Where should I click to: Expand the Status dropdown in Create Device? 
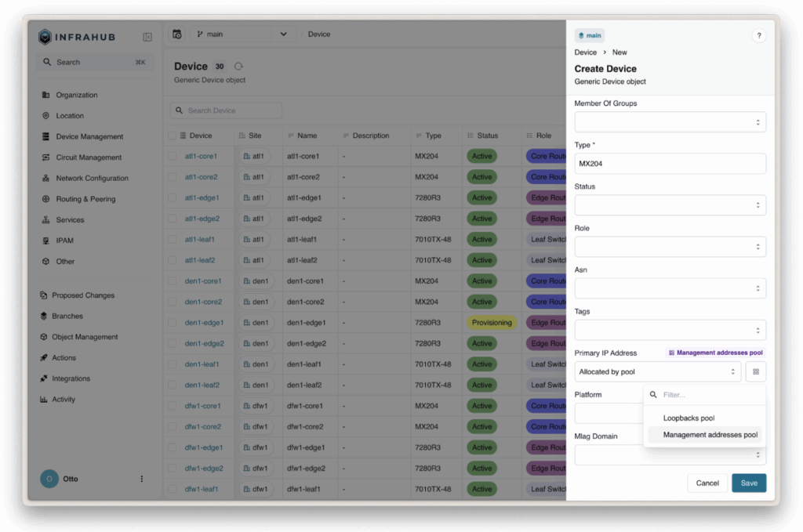(x=670, y=205)
